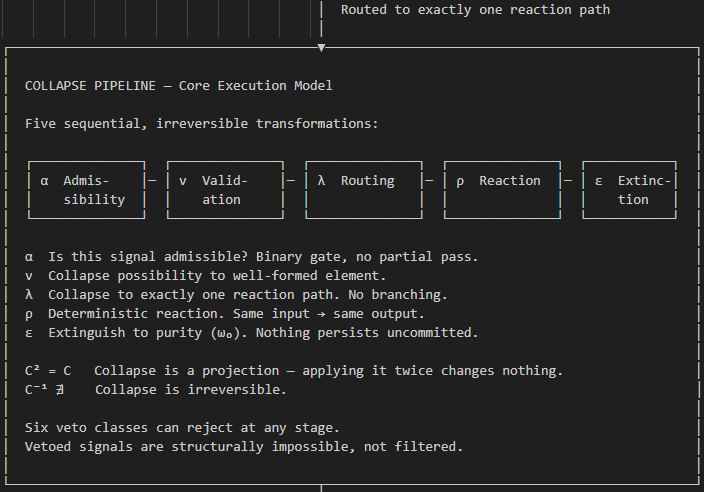
Task: Click the 'C² = C' projection equation
Action: pyautogui.click(x=47, y=371)
